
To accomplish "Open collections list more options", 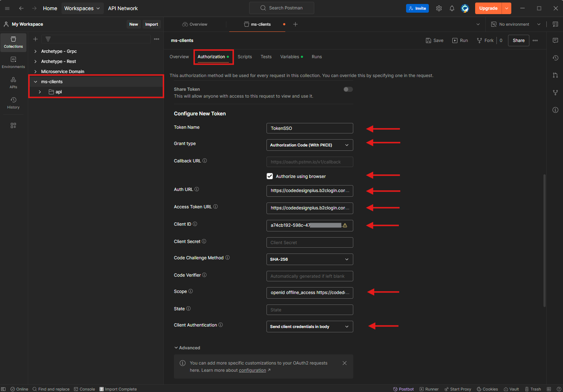I will (x=157, y=39).
